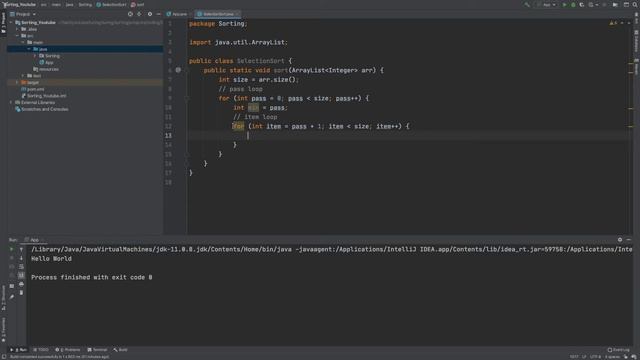Expand the Sorting package
This screenshot has width=640, height=360.
(x=35, y=56)
